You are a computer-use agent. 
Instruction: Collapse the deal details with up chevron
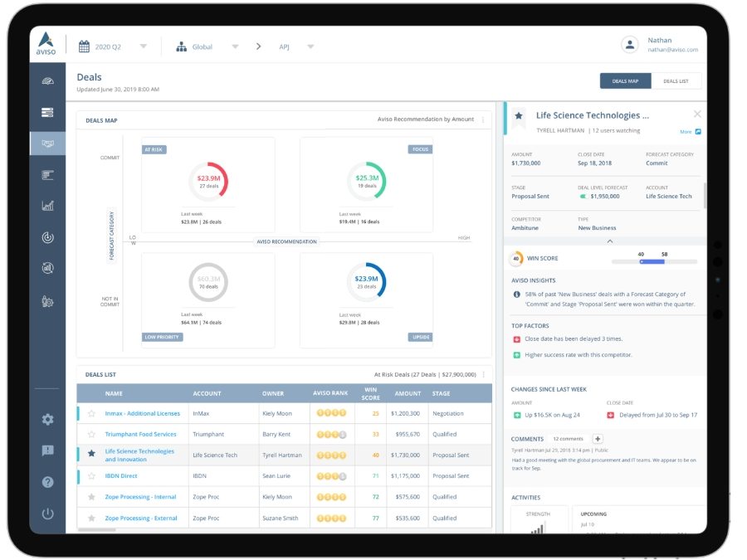tap(610, 241)
